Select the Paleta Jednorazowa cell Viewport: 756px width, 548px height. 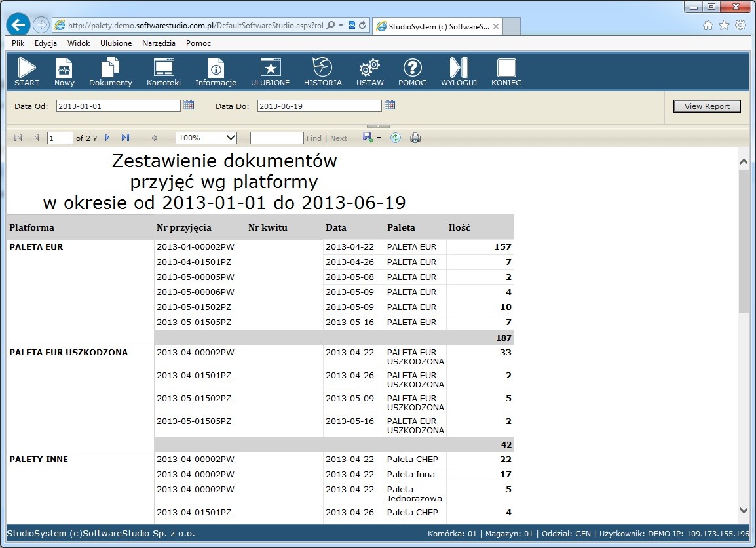(414, 494)
